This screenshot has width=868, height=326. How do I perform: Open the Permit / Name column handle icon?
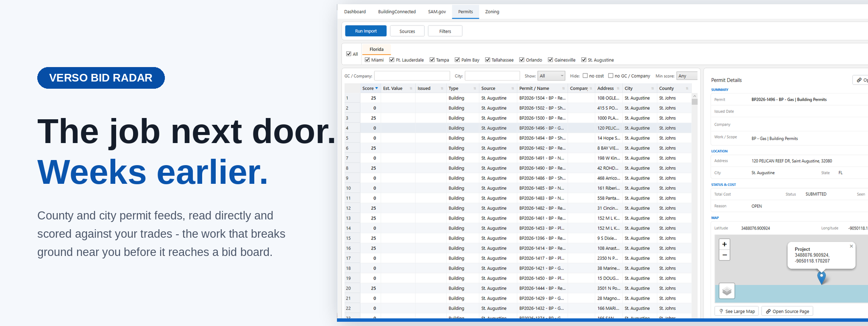point(563,88)
